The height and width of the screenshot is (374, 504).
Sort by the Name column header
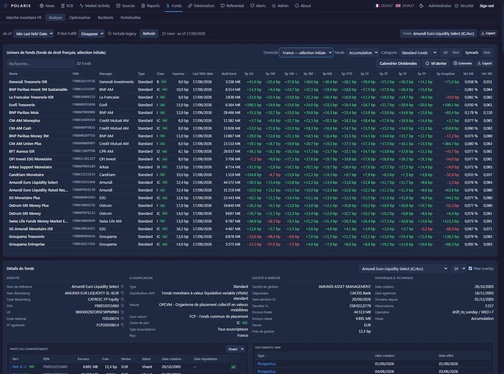click(x=13, y=74)
